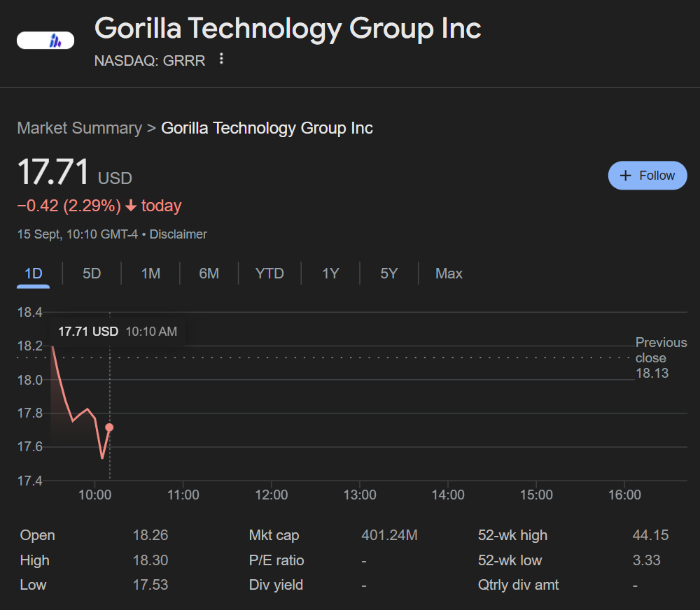Screen dimensions: 700x610
Task: Click the Mkt cap value 401.24M
Action: [389, 535]
